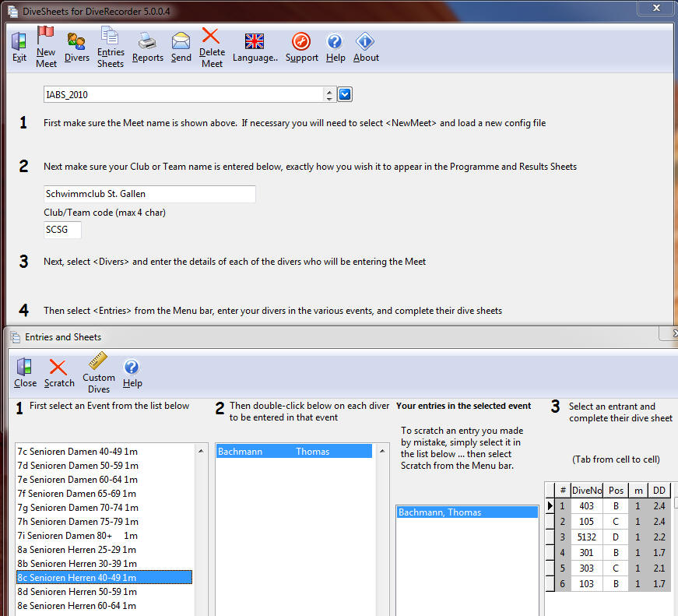Click the Entries and Sheets window icon
The height and width of the screenshot is (616, 678).
click(x=15, y=337)
